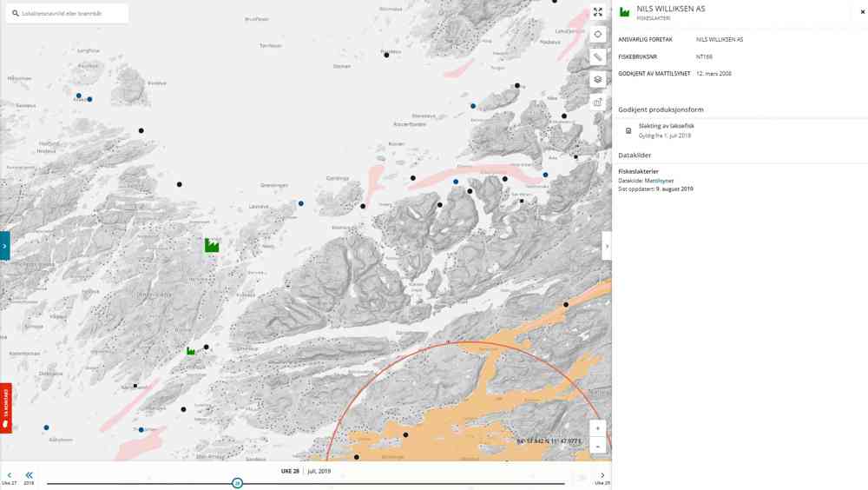
Task: Click the share map icon
Action: [597, 103]
